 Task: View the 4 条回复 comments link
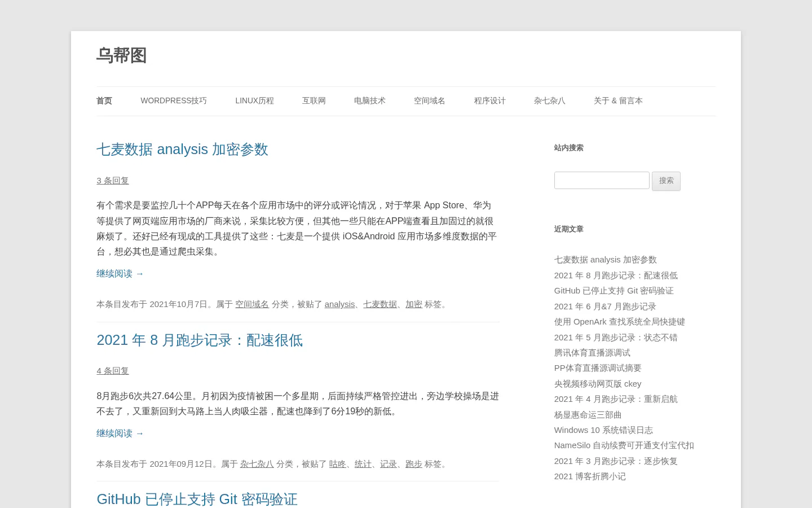pyautogui.click(x=113, y=371)
